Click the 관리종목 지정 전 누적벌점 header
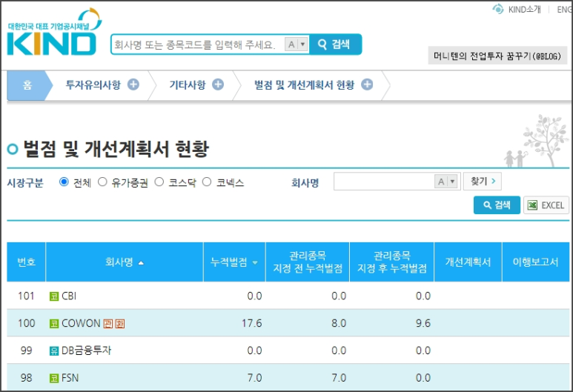Image resolution: width=573 pixels, height=392 pixels. (x=308, y=262)
